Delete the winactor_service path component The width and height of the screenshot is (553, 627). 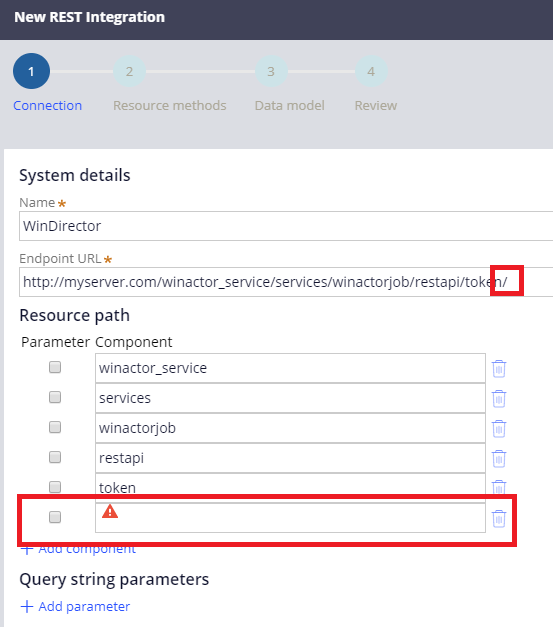click(499, 368)
